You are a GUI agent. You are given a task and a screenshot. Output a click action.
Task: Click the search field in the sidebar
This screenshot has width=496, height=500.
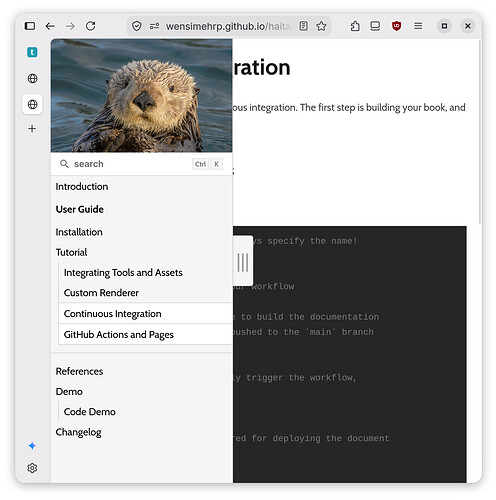[x=141, y=164]
